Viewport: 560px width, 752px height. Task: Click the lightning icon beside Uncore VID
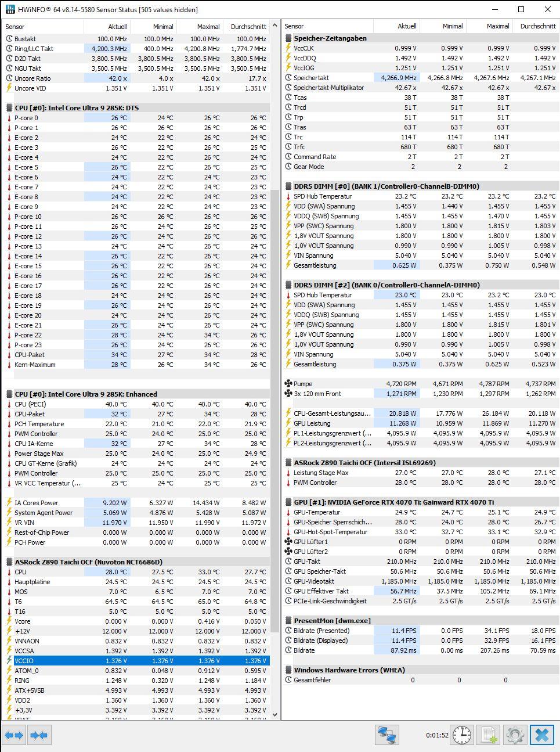(x=9, y=88)
